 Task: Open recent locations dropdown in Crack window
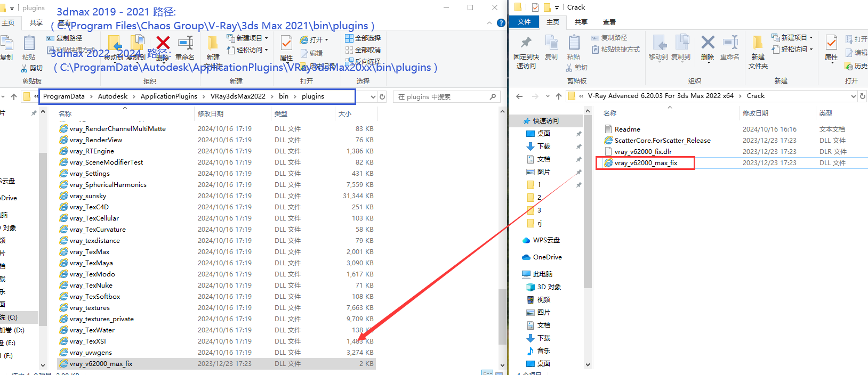tap(548, 96)
